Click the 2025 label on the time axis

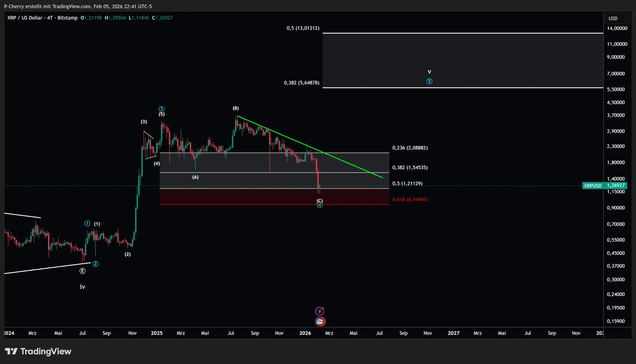click(156, 333)
